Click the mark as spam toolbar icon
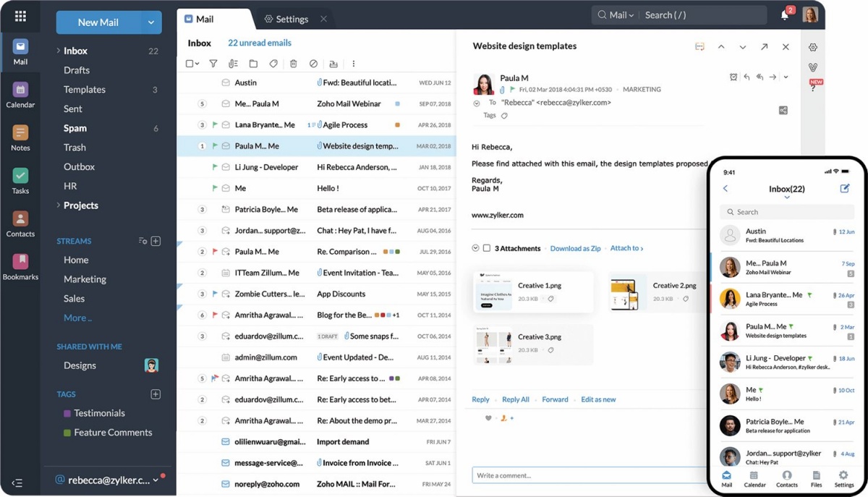 pyautogui.click(x=313, y=64)
